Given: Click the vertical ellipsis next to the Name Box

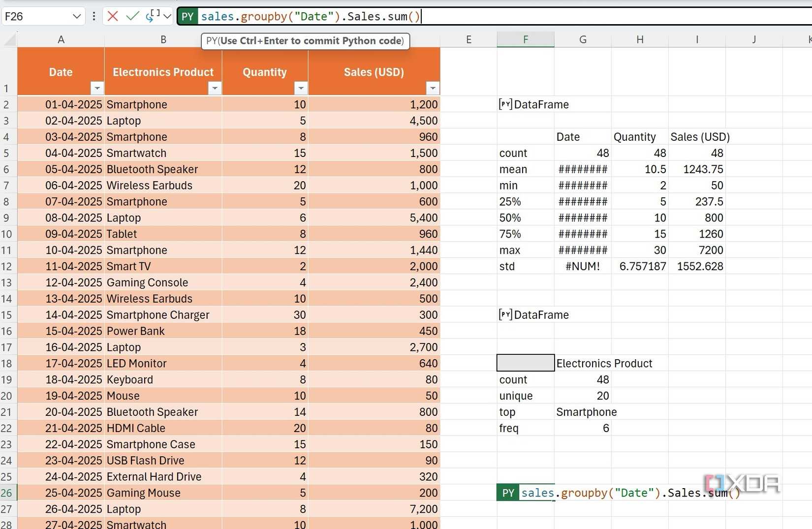Looking at the screenshot, I should point(94,16).
